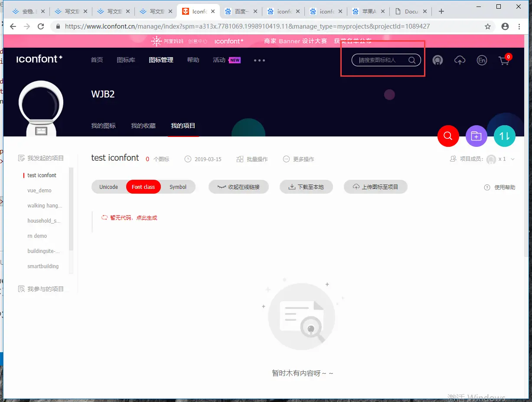Select household_s... project in sidebar
532x402 pixels.
pyautogui.click(x=44, y=221)
